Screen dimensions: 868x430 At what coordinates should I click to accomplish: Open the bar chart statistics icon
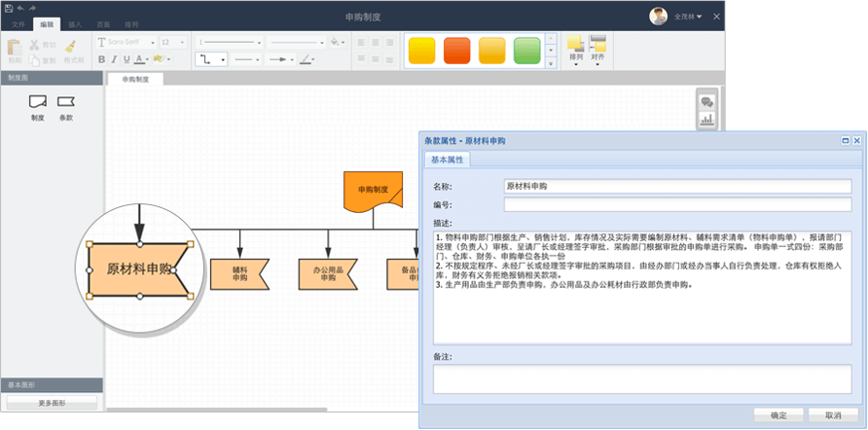point(706,119)
